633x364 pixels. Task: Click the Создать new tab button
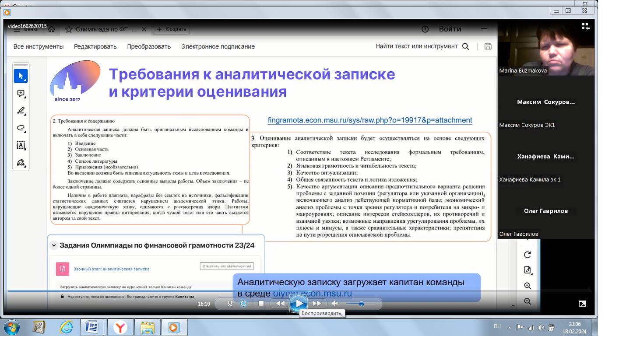(172, 29)
